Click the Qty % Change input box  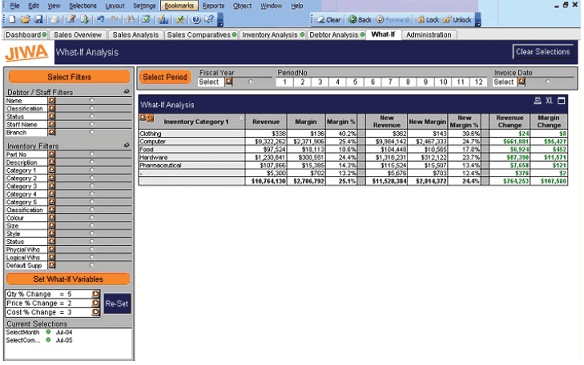pyautogui.click(x=53, y=294)
